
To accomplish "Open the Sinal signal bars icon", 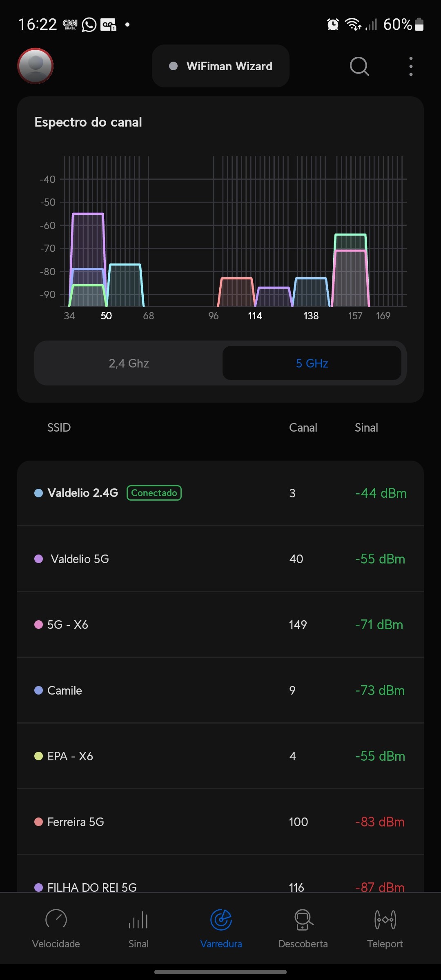I will click(x=138, y=920).
